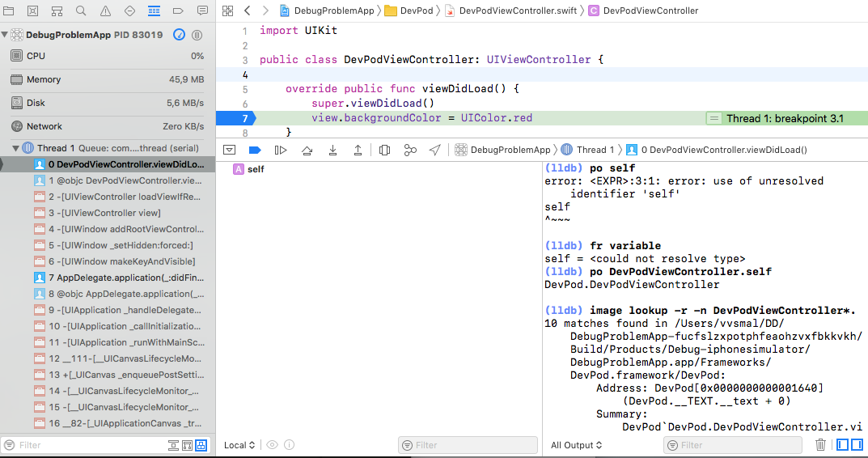The width and height of the screenshot is (868, 458).
Task: Toggle the second stack frame filter button in the navigator
Action: click(187, 445)
